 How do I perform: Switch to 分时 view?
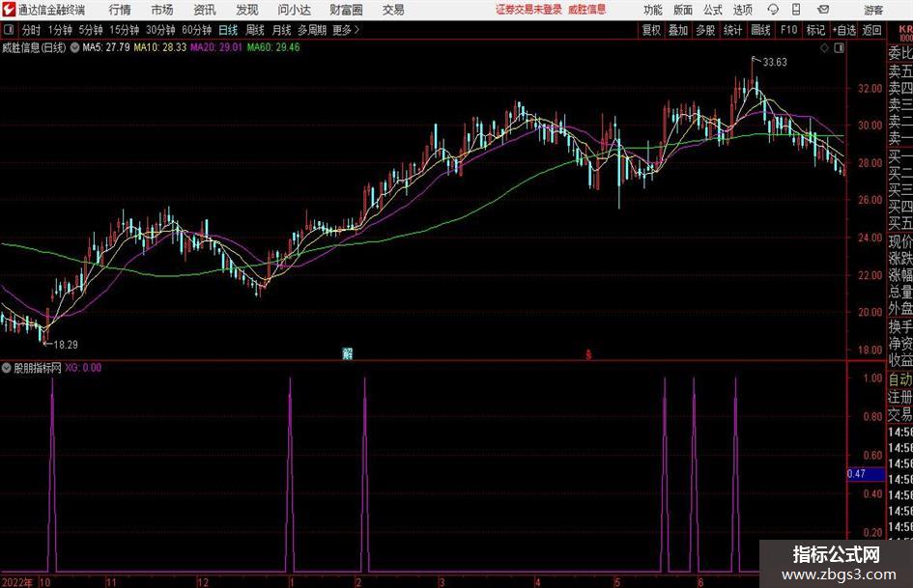[31, 30]
